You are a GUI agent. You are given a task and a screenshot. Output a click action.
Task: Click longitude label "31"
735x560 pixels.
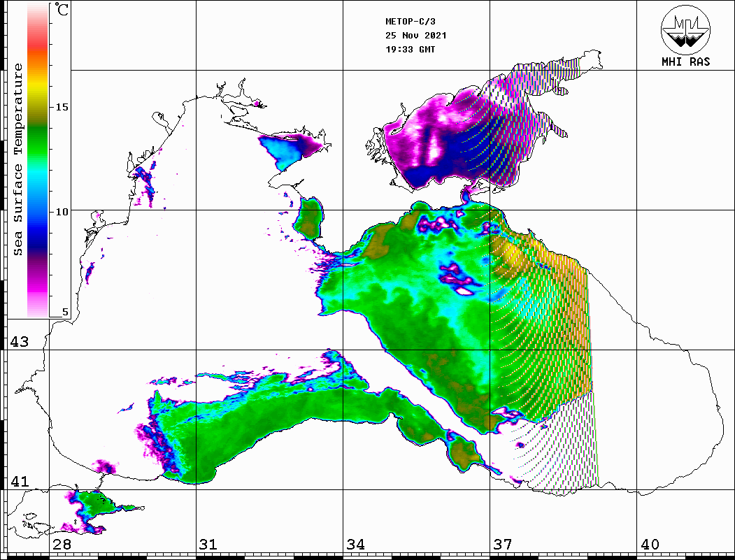pyautogui.click(x=208, y=544)
